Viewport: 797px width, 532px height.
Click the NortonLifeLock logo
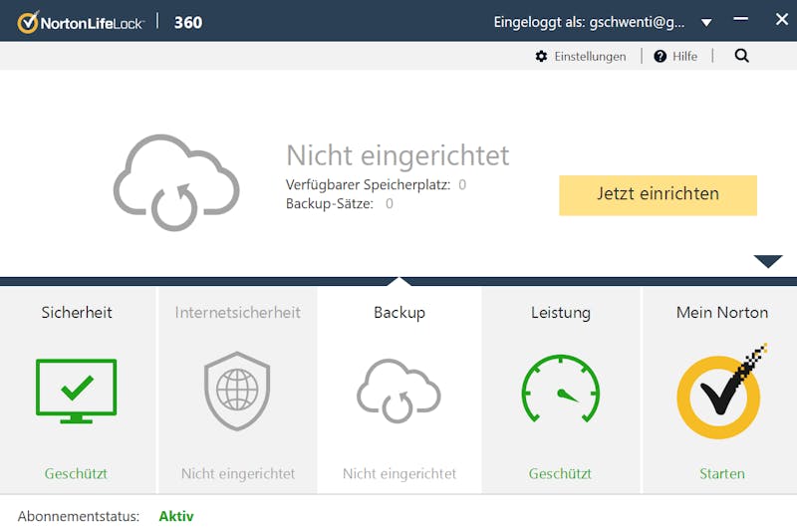coord(82,22)
